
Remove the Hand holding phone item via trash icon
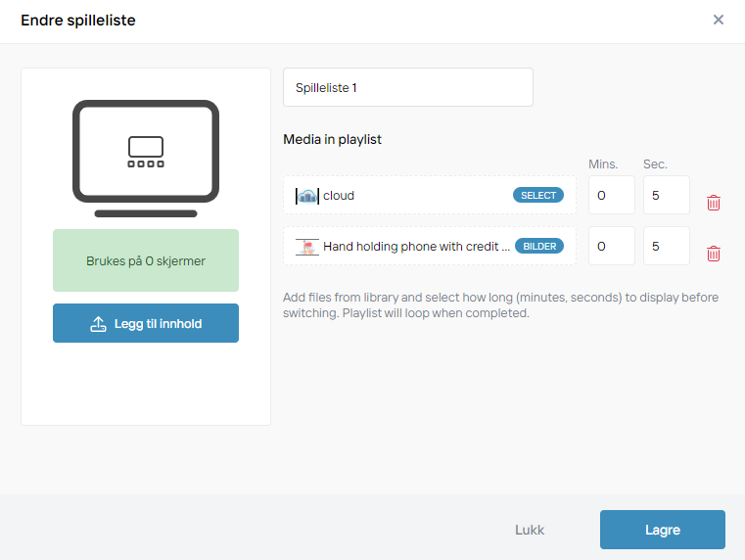713,254
